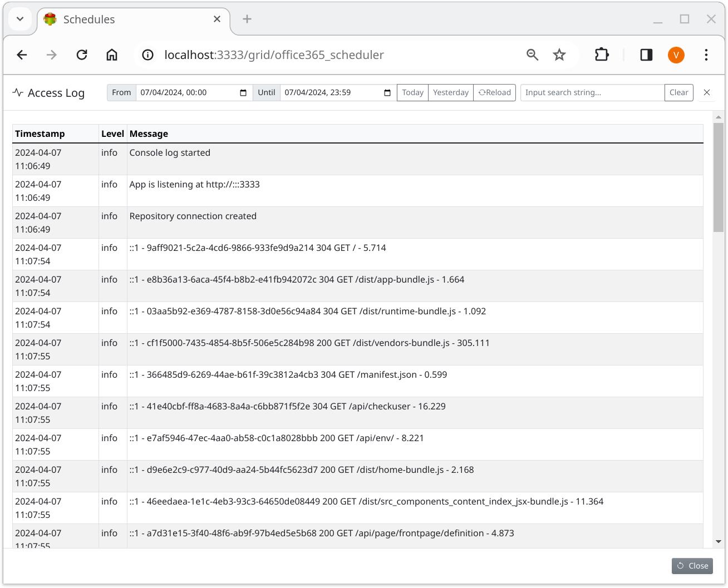Edit the From date field

(x=194, y=92)
